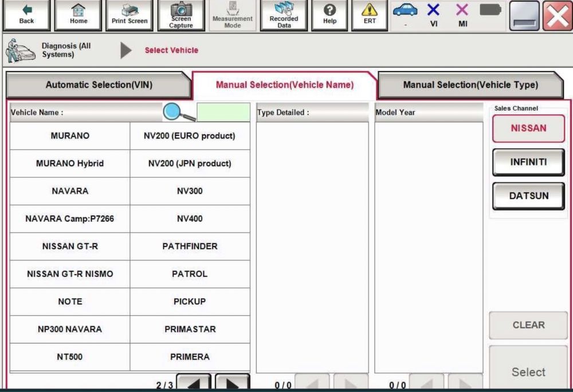This screenshot has height=392, width=573.
Task: Select NISSAN GT-R NISMO vehicle
Action: coord(70,273)
